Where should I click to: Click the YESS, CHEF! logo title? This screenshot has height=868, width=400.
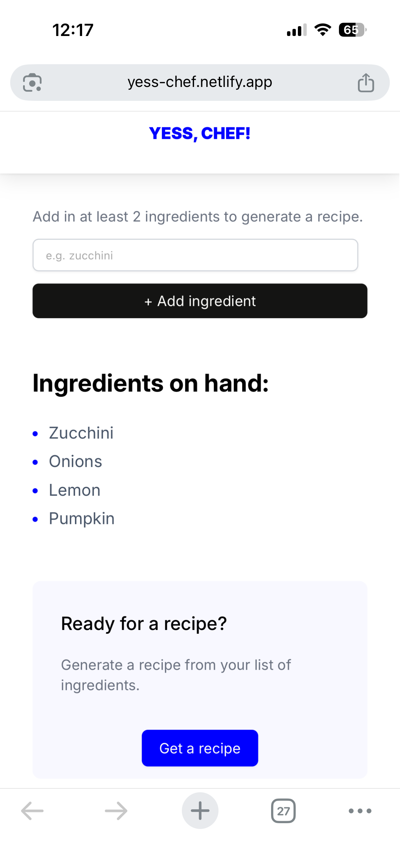(200, 133)
